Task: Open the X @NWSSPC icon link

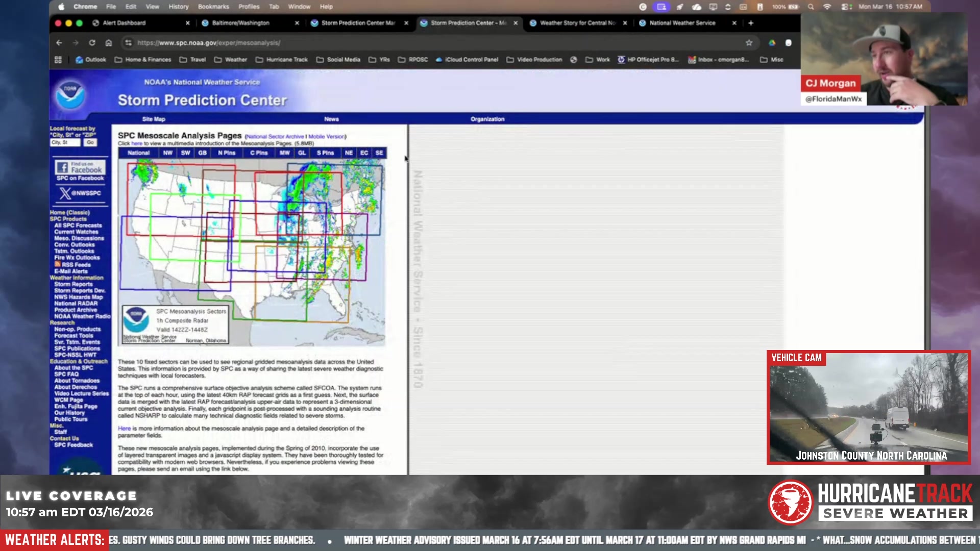Action: (x=80, y=193)
